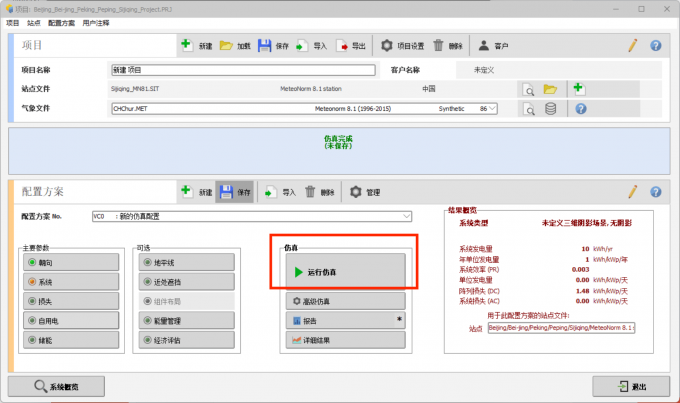The image size is (680, 403).
Task: Click the 系统概览 button
Action: (56, 386)
